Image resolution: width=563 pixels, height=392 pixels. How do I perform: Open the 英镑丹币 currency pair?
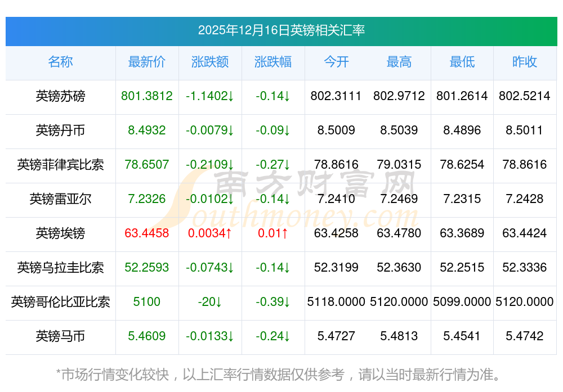coord(60,130)
